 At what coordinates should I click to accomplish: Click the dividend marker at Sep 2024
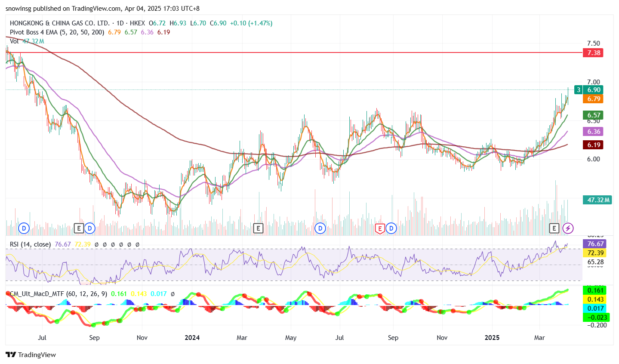(391, 228)
